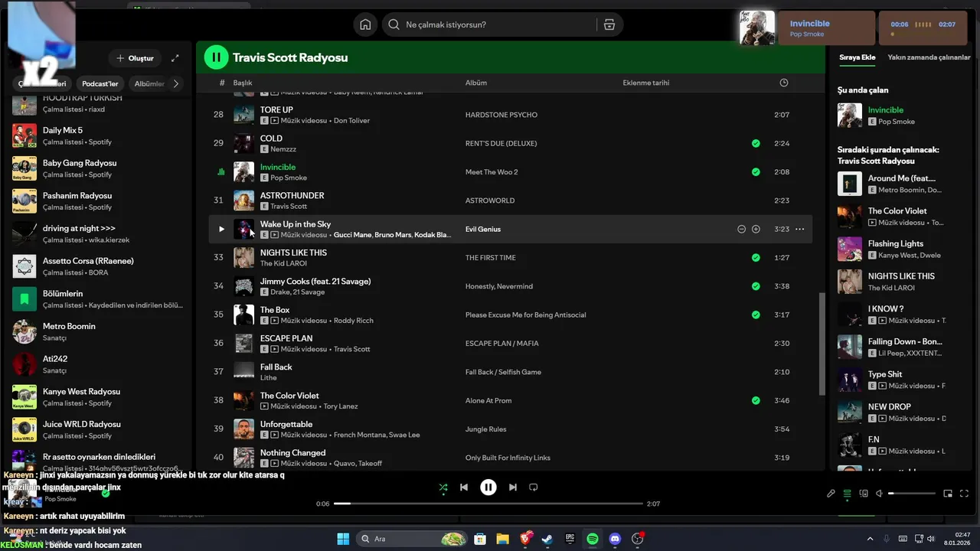The height and width of the screenshot is (551, 980).
Task: Open the lyrics microphone icon
Action: click(831, 494)
